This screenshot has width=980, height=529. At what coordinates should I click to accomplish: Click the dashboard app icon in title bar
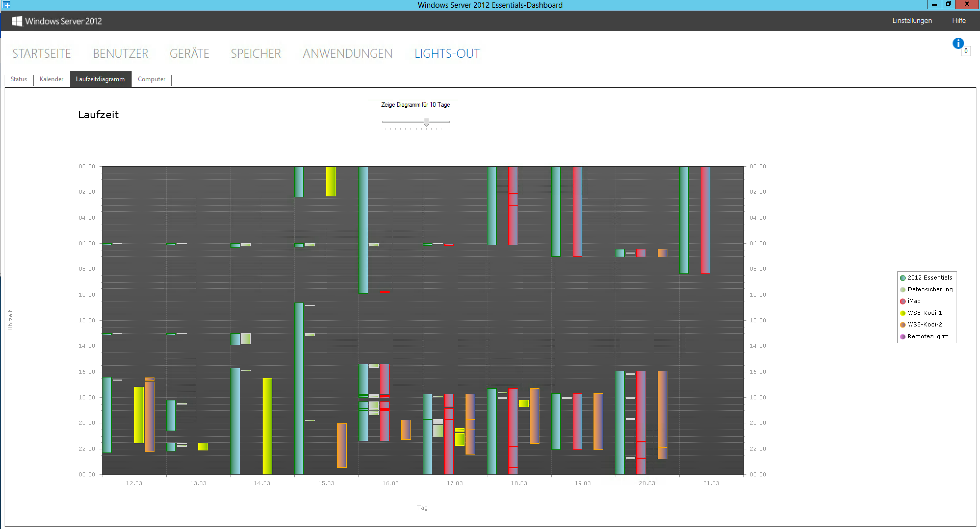[x=6, y=5]
